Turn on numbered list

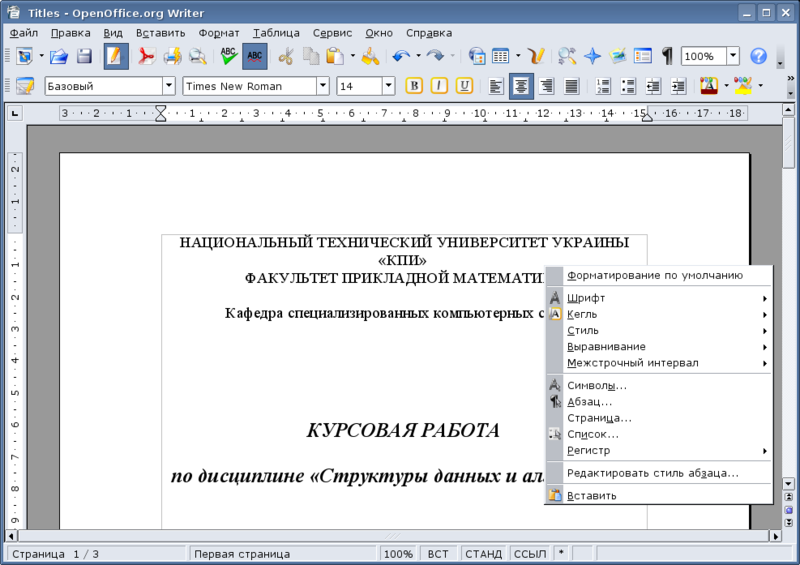[x=603, y=86]
